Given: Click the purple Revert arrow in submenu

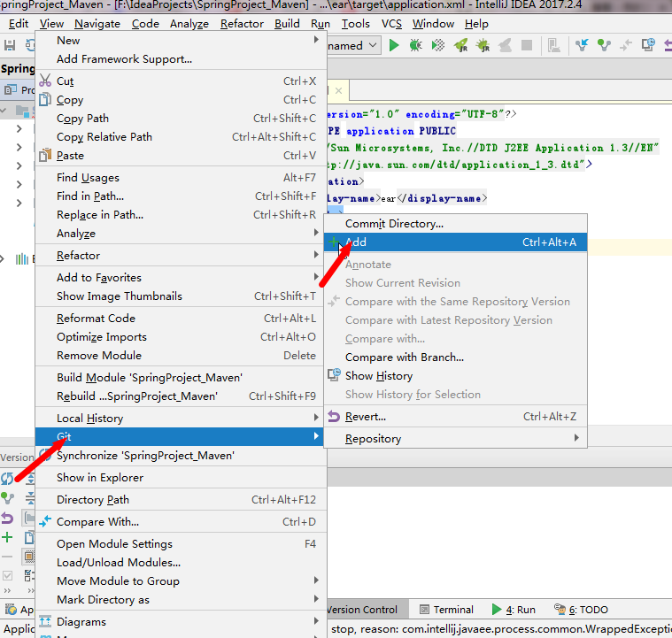Looking at the screenshot, I should [334, 416].
